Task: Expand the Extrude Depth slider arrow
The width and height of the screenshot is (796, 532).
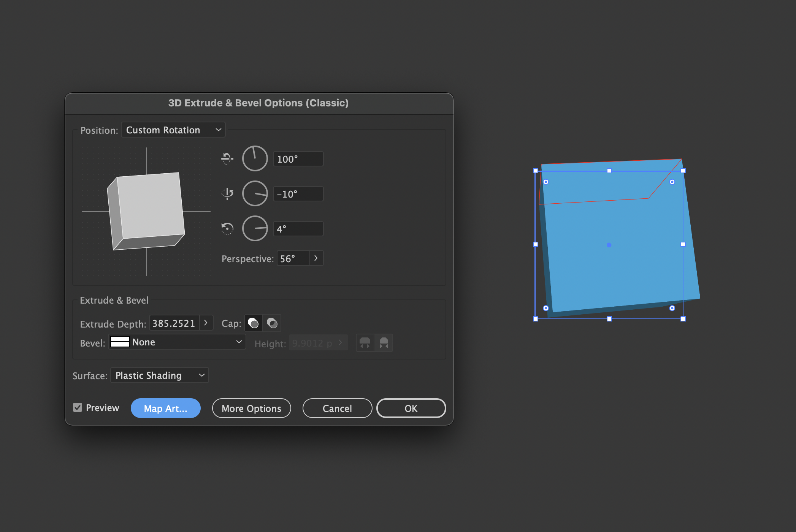Action: [206, 323]
